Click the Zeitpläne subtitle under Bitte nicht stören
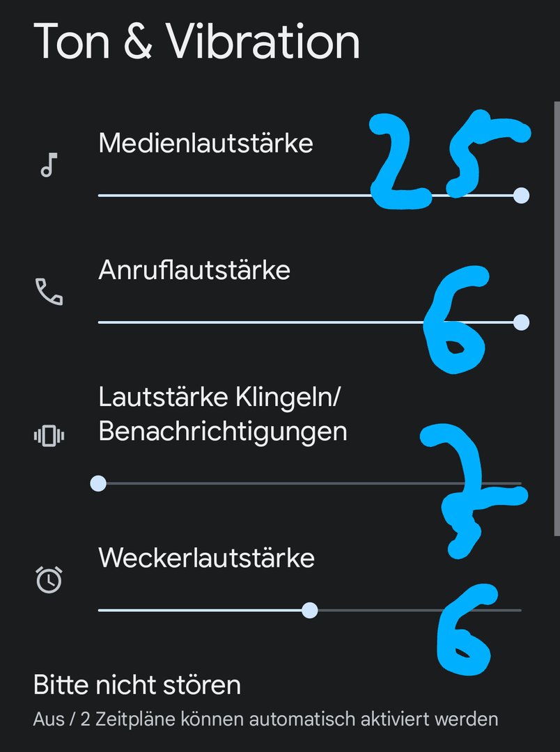Viewport: 560px width, 752px height. tap(265, 719)
